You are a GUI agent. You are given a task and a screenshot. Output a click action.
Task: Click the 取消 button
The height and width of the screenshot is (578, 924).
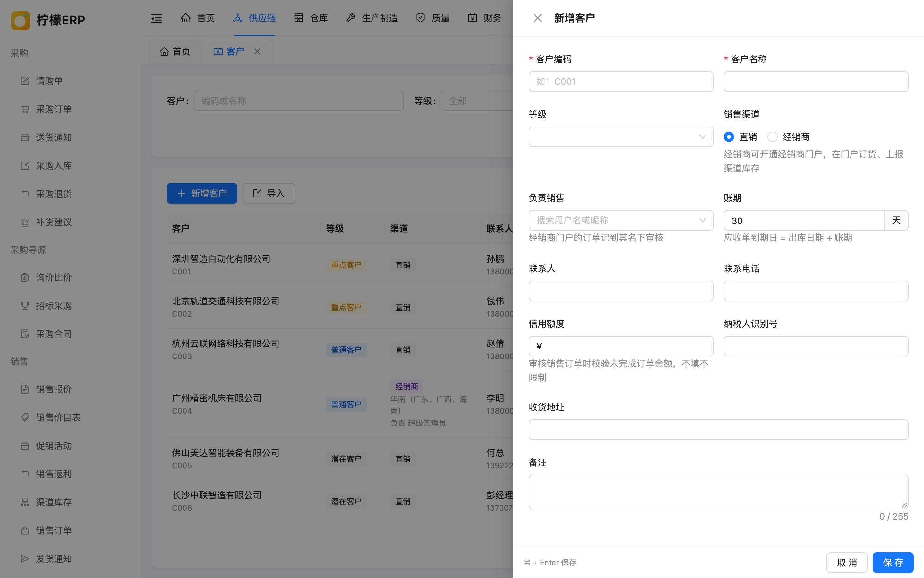coord(847,562)
